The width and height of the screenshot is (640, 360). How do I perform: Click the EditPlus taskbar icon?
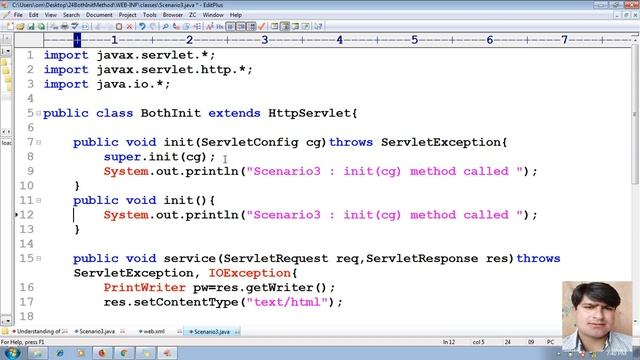(x=167, y=353)
